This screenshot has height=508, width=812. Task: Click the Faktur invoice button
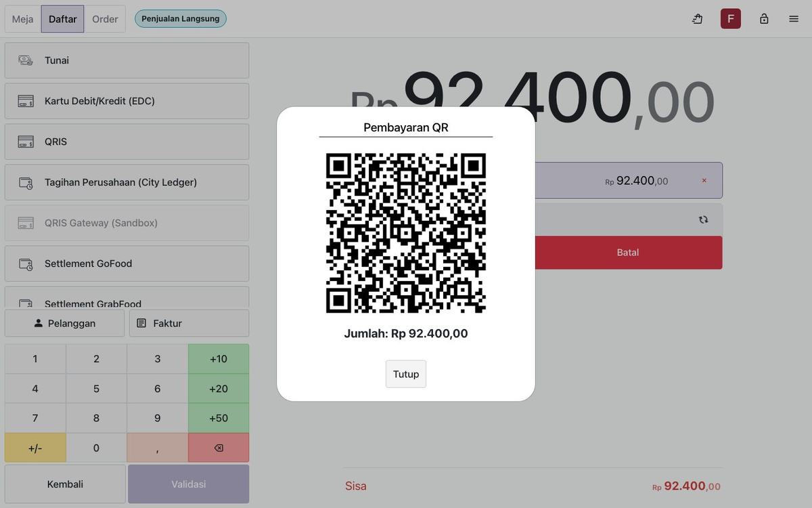click(189, 323)
